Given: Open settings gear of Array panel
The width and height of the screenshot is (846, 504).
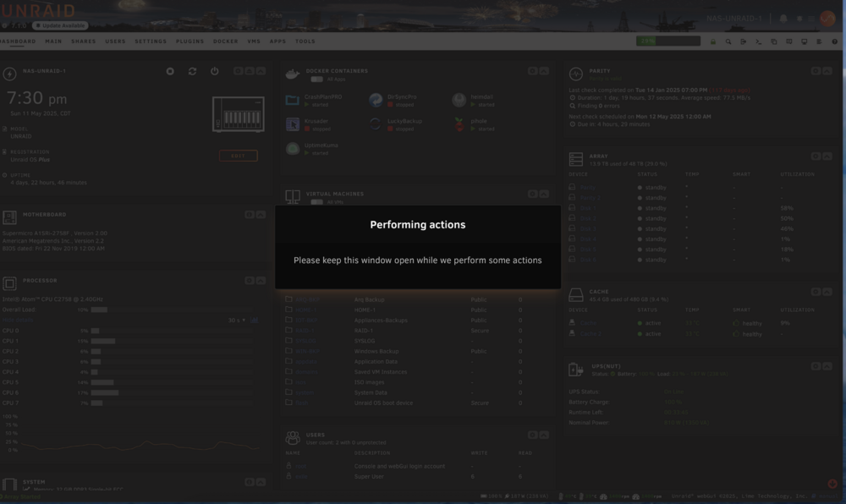Looking at the screenshot, I should coord(816,156).
